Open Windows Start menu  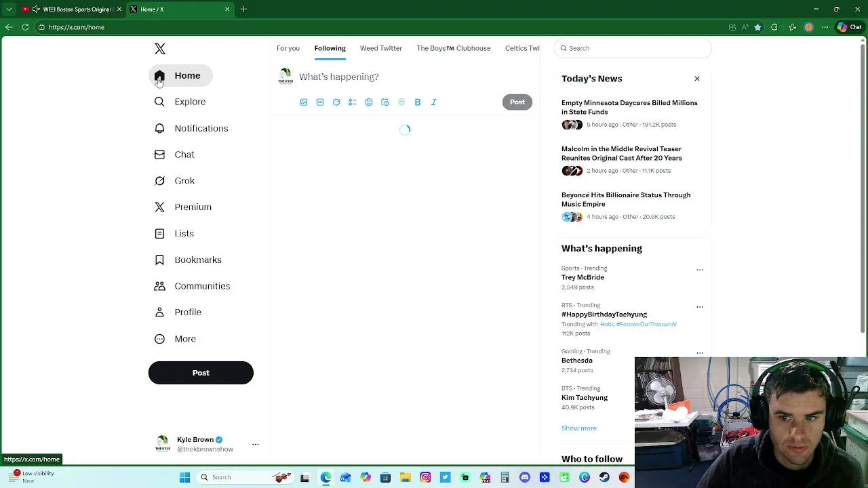184,477
